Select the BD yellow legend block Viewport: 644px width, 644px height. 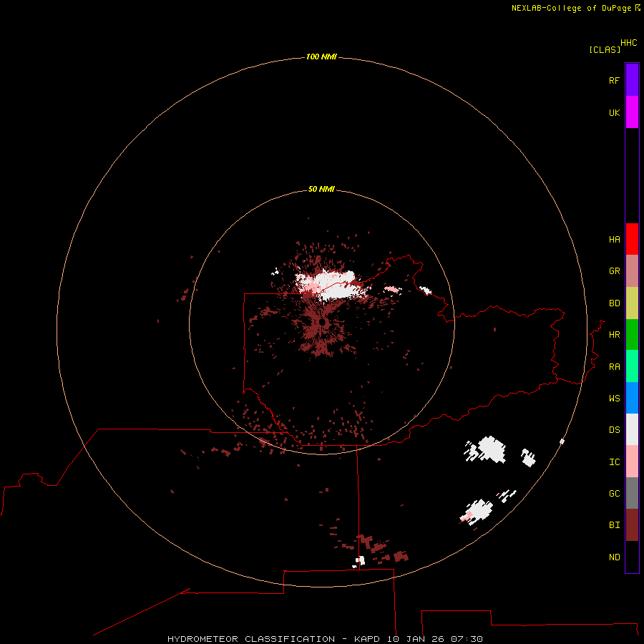coord(632,303)
